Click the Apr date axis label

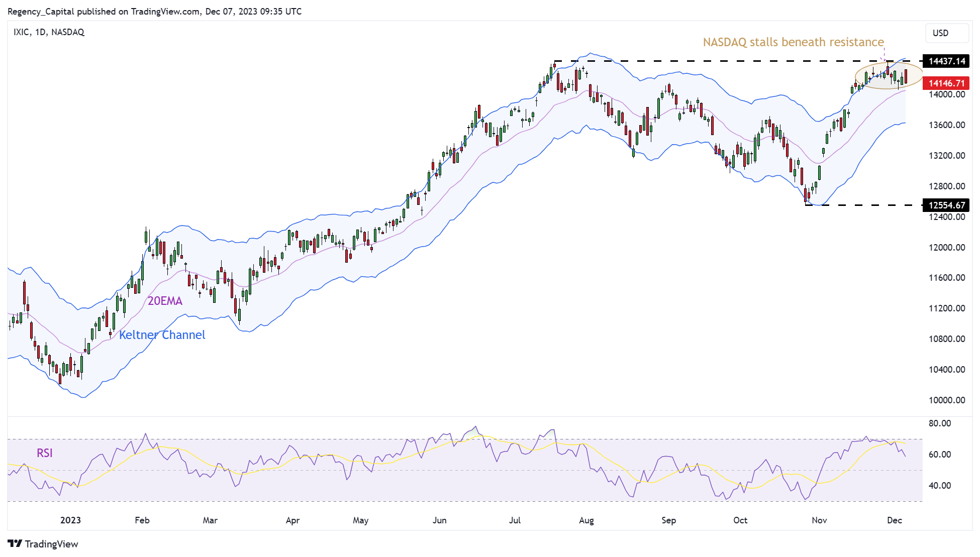pos(292,520)
